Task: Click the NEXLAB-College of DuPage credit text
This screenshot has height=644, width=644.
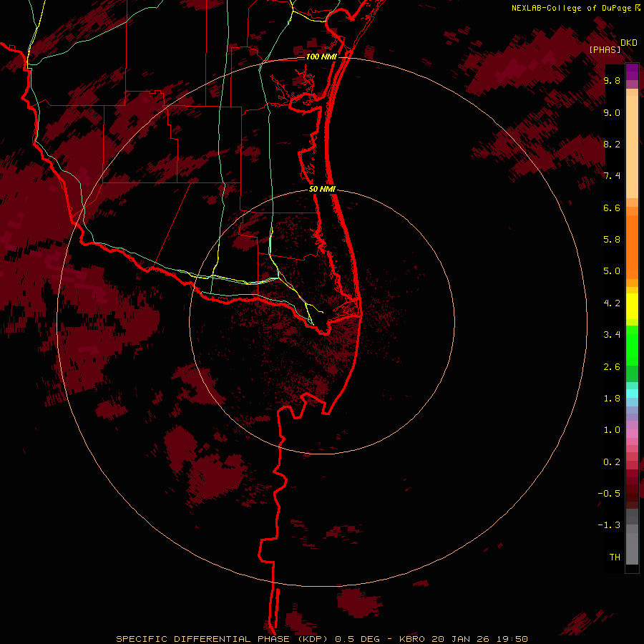Action: (x=572, y=8)
